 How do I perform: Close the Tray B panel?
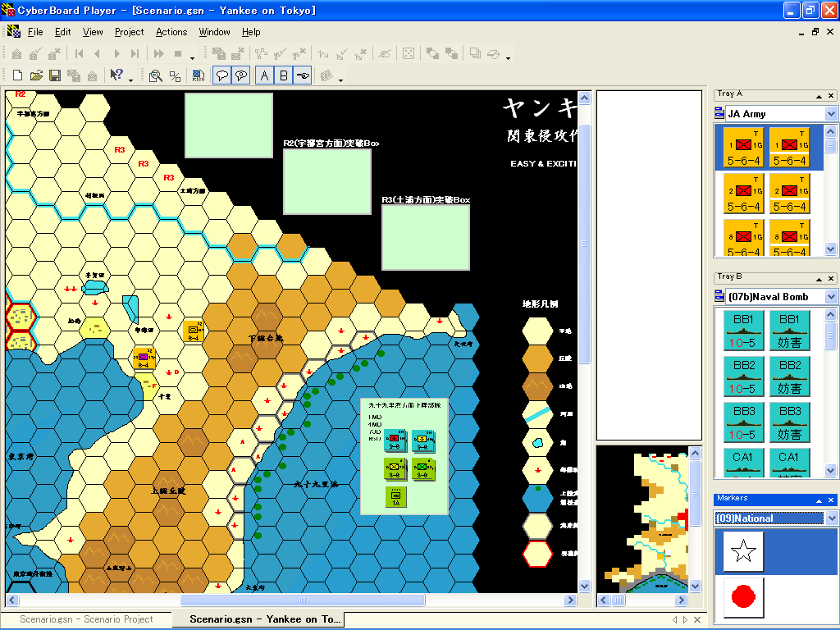click(831, 279)
